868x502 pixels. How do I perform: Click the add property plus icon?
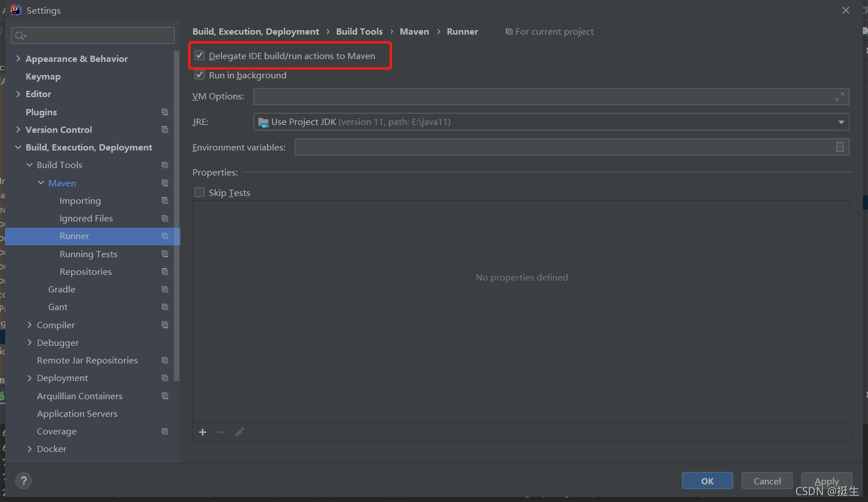(x=203, y=432)
